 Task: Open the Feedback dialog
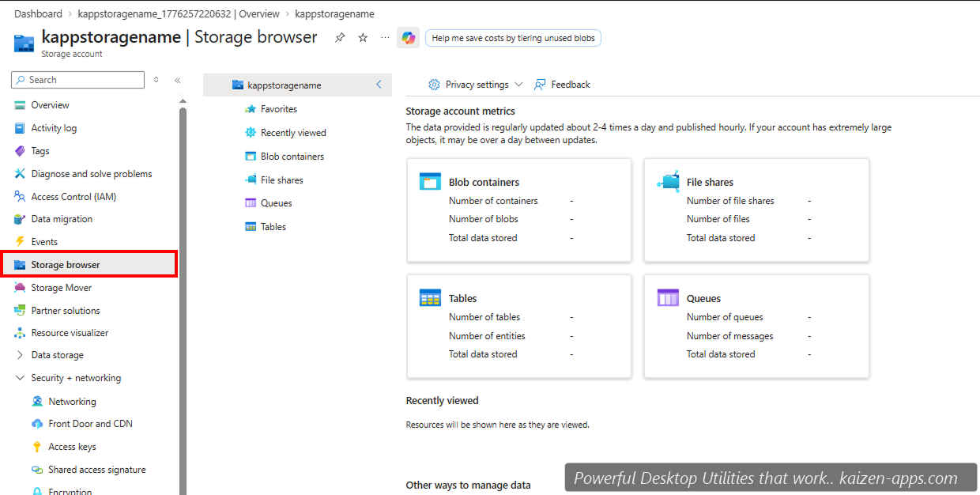[x=561, y=85]
